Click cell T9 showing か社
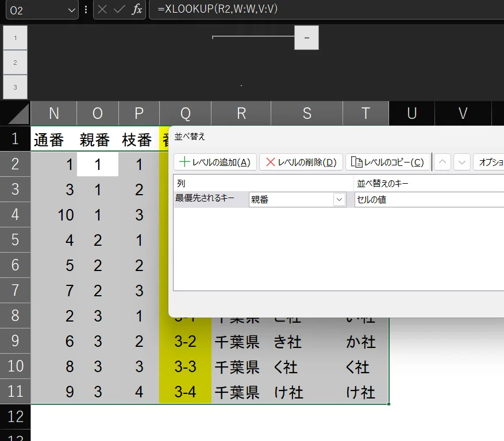 point(366,341)
